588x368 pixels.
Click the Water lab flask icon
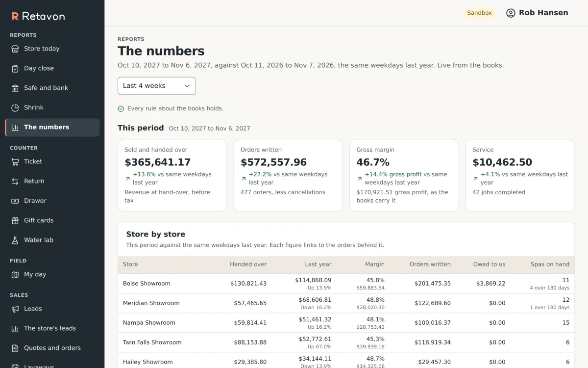15,240
